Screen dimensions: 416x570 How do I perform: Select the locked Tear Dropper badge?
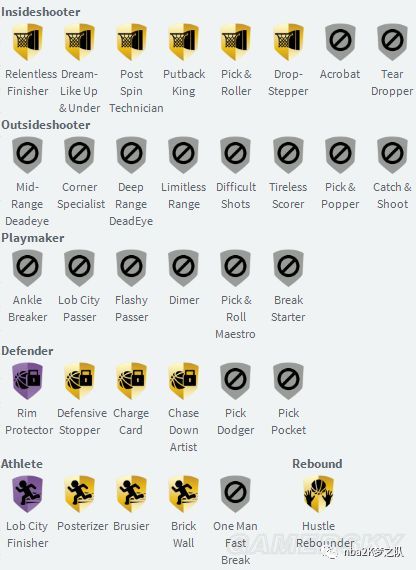(392, 42)
